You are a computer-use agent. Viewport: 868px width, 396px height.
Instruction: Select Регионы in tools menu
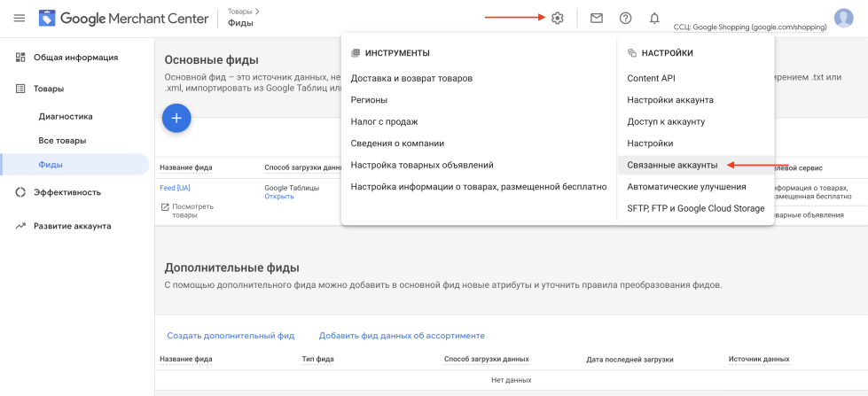point(369,100)
